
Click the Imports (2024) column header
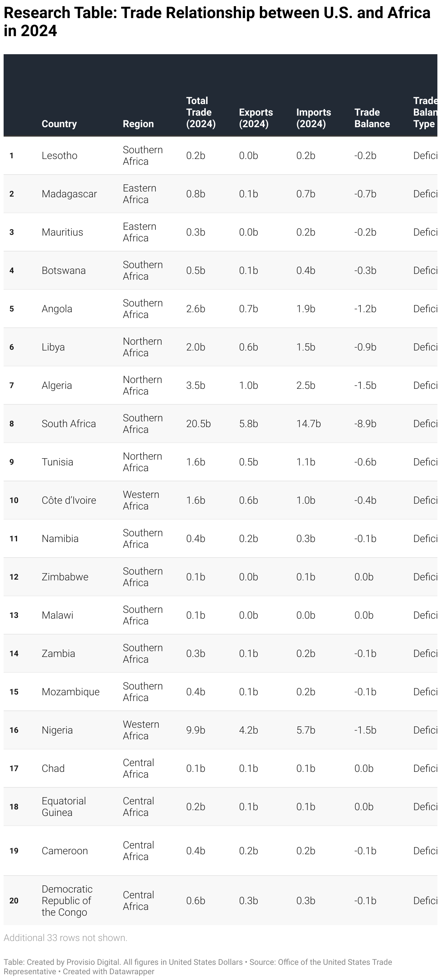(x=313, y=118)
